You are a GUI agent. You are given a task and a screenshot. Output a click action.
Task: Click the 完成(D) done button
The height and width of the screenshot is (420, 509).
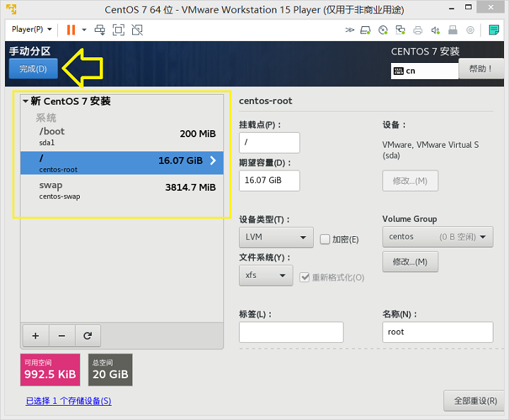coord(33,69)
